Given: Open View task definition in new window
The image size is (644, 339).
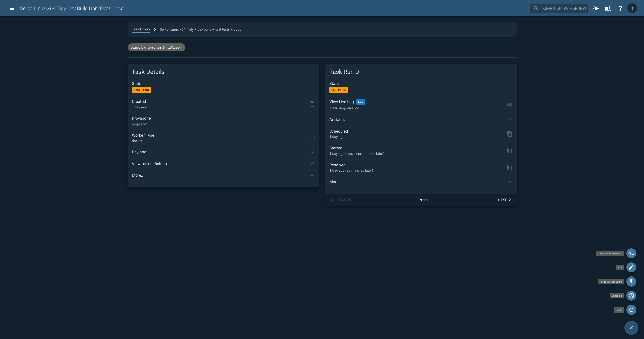Looking at the screenshot, I should pos(312,164).
